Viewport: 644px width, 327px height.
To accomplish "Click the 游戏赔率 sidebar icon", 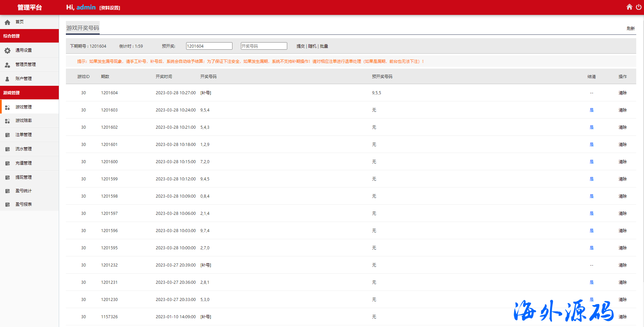I will (x=7, y=121).
